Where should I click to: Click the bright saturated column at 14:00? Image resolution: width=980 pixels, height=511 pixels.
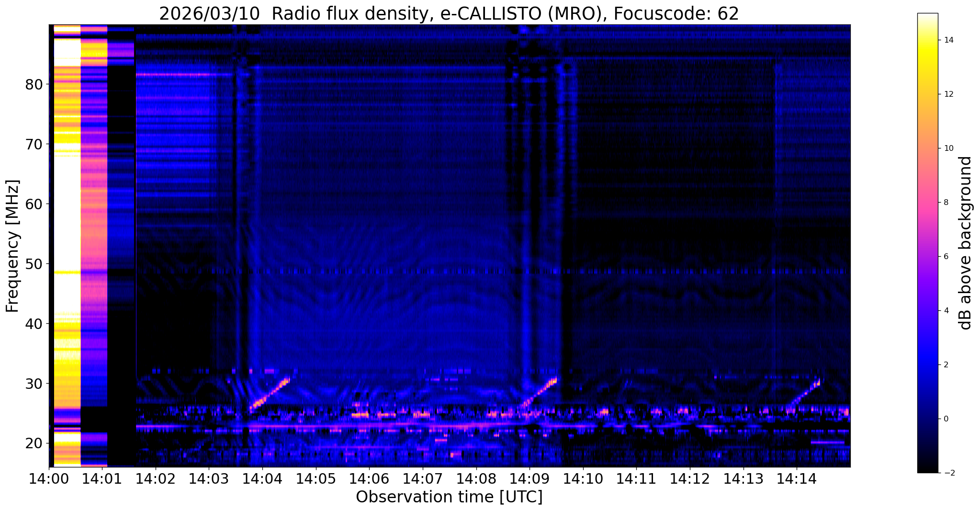pyautogui.click(x=67, y=245)
